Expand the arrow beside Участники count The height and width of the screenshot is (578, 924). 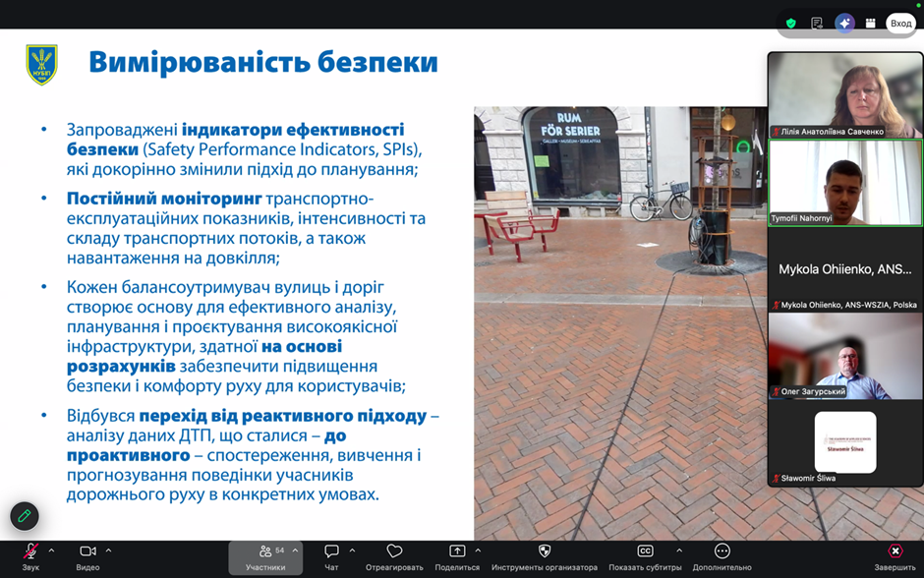coord(295,550)
